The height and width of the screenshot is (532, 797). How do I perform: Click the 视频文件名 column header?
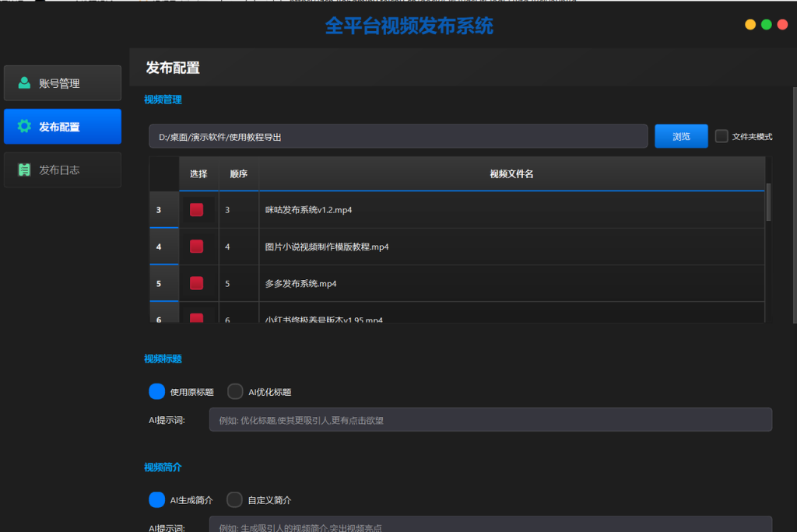coord(512,173)
